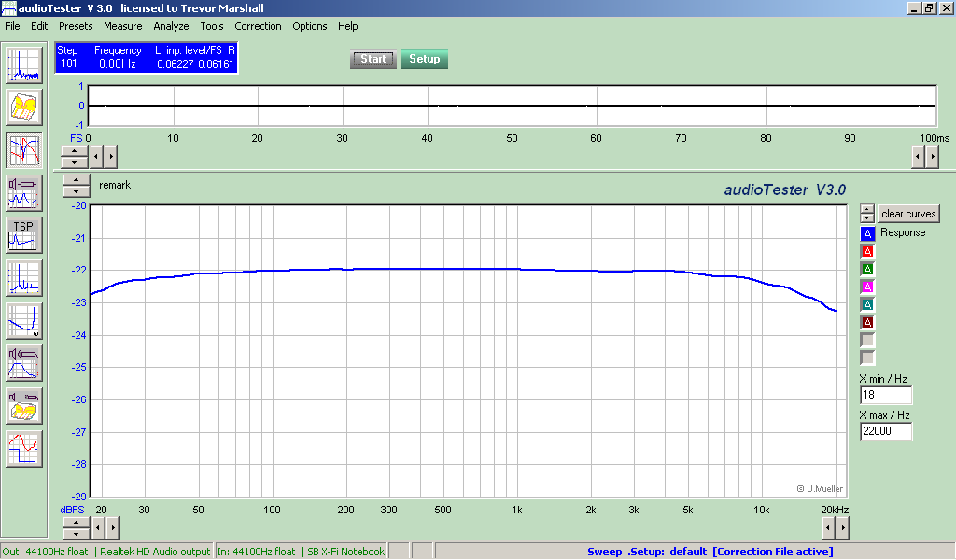Click the green Setup button
Image resolution: width=956 pixels, height=560 pixels.
(x=425, y=59)
